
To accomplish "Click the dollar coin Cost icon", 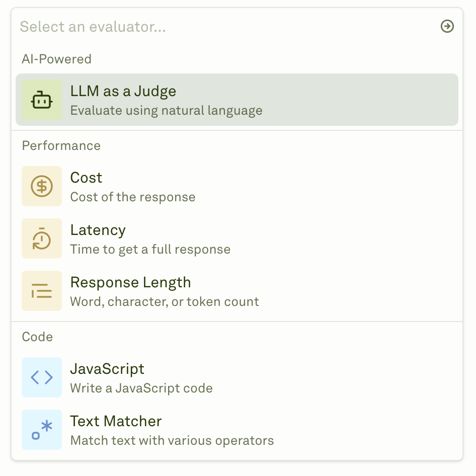I will (x=42, y=186).
